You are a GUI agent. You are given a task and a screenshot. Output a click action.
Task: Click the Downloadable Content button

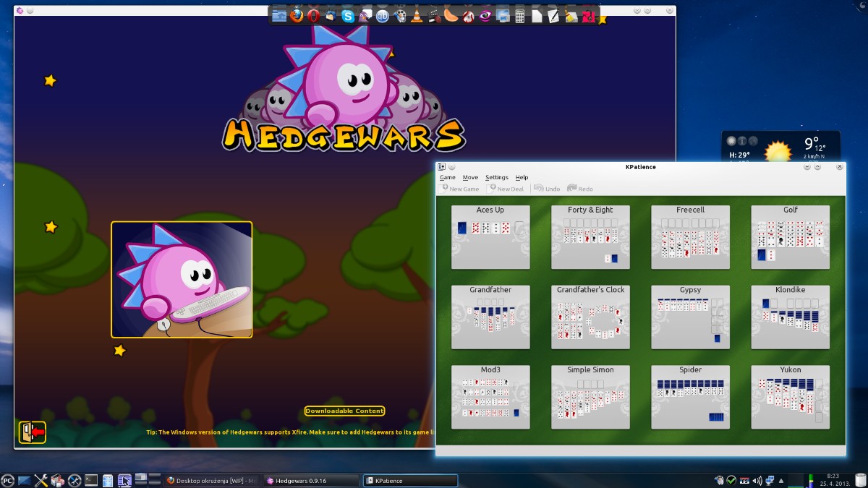(x=344, y=411)
